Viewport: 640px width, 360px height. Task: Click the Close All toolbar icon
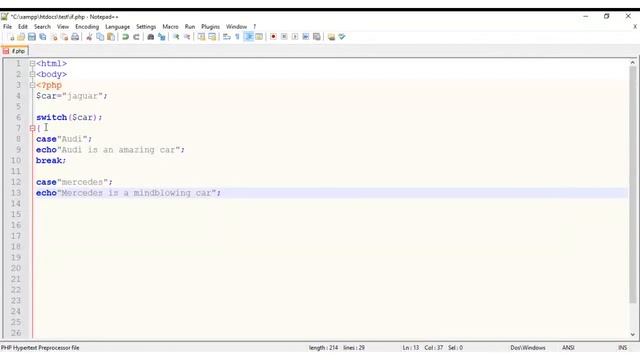[64, 37]
